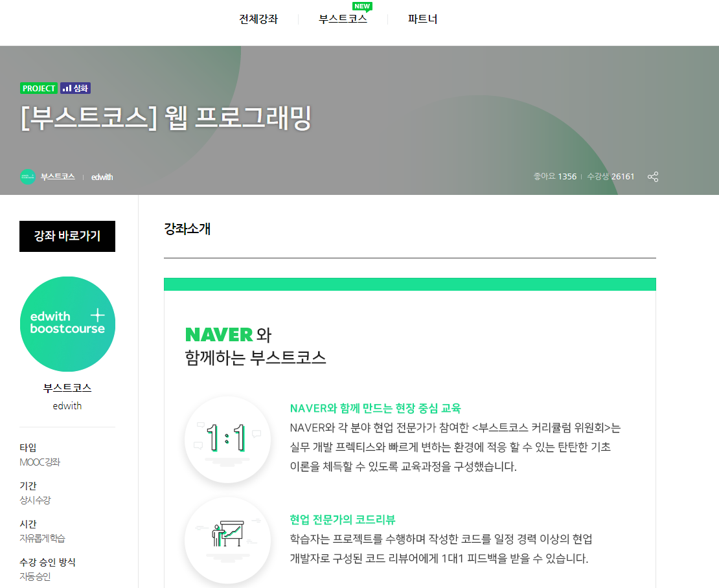Click the 수강 승인 방식 label
Screen dimensions: 719x588
click(x=48, y=562)
